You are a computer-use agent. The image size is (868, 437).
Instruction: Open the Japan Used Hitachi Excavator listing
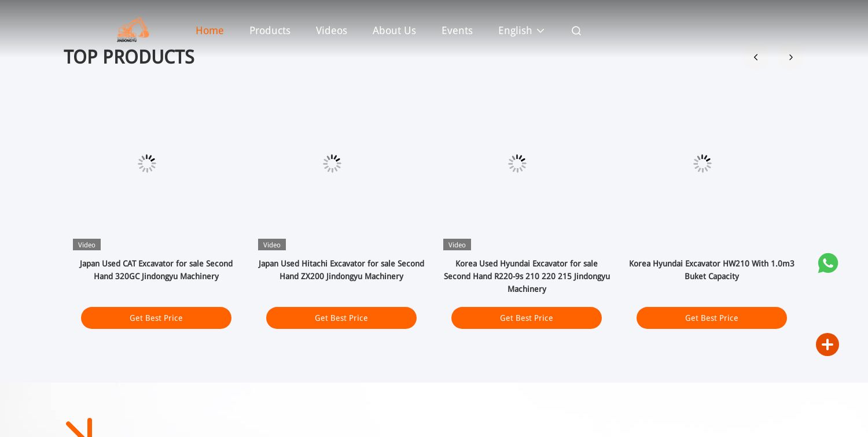point(341,270)
